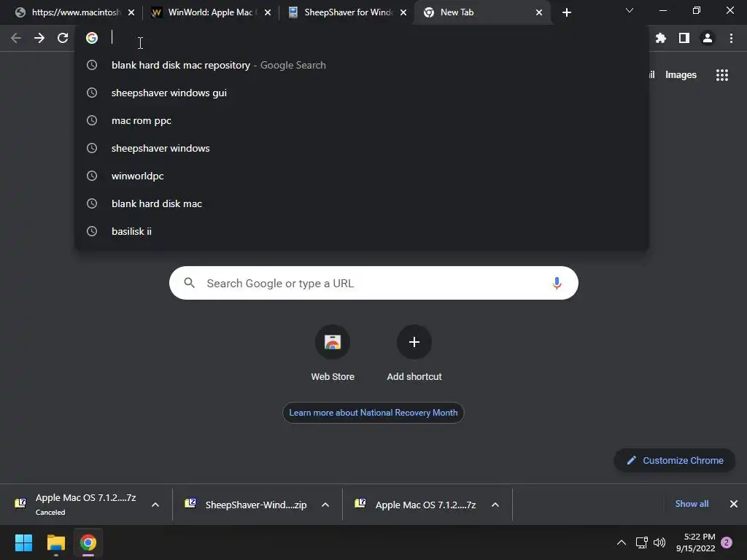Focus the Search Google or type a URL box

373,284
